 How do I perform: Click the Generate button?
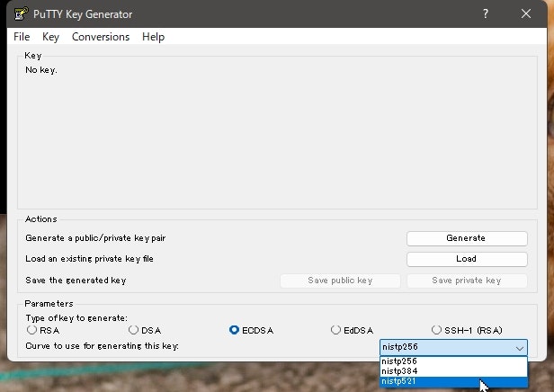pos(467,238)
